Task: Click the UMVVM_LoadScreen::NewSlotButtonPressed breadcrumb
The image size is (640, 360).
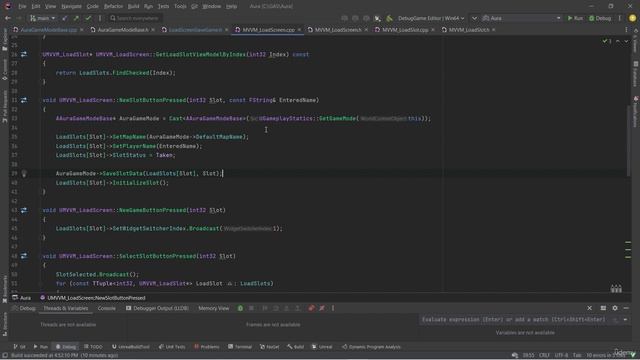Action: click(93, 298)
